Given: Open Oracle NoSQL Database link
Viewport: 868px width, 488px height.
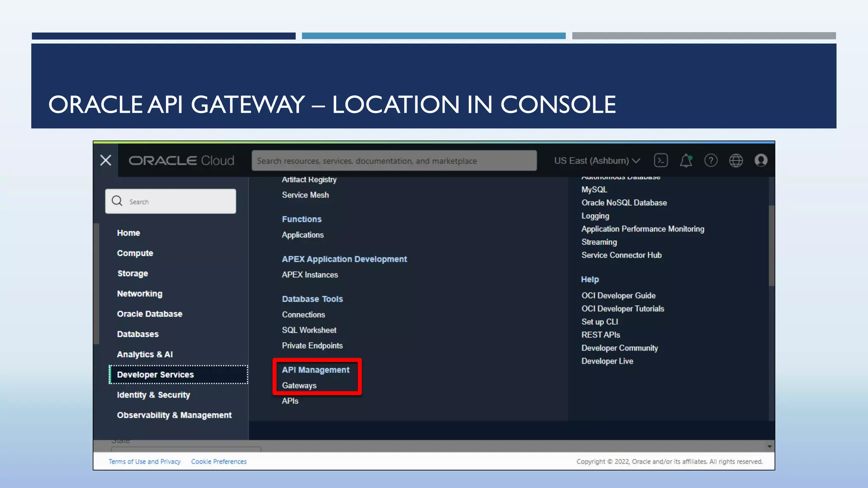Looking at the screenshot, I should (624, 203).
